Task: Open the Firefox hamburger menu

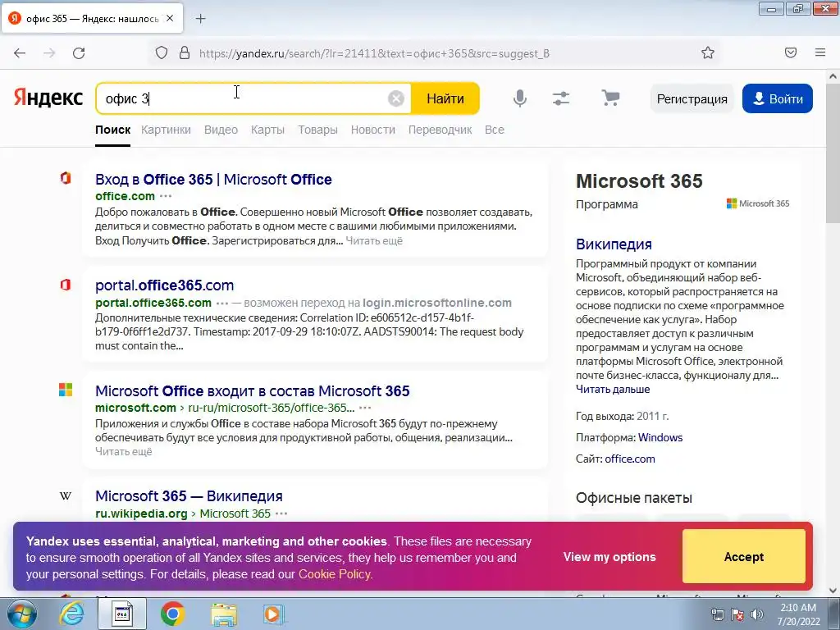Action: coord(820,52)
